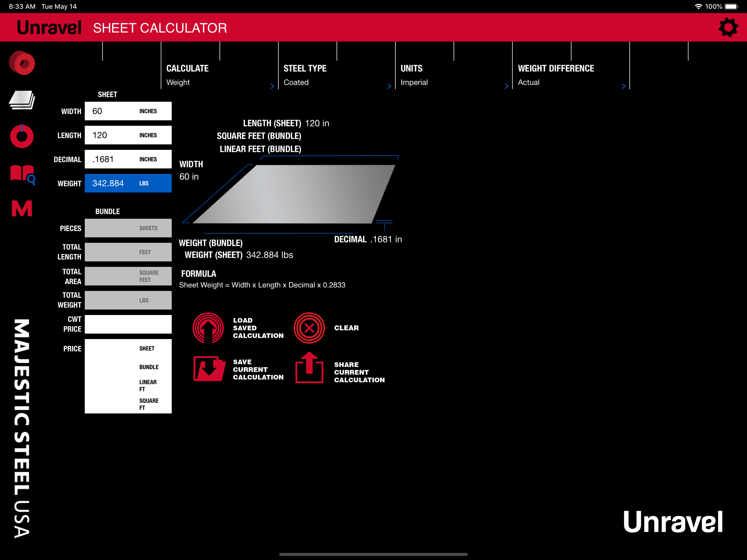Click the 'SHEET CALCULATOR' title
Viewport: 747px width, 560px height.
coord(160,28)
